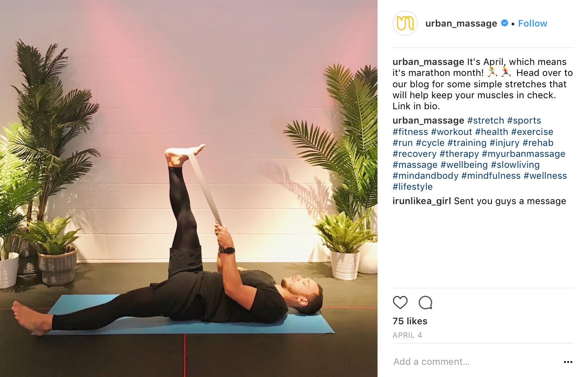Open urban_massage name in caption
This screenshot has height=377, width=588.
click(428, 62)
